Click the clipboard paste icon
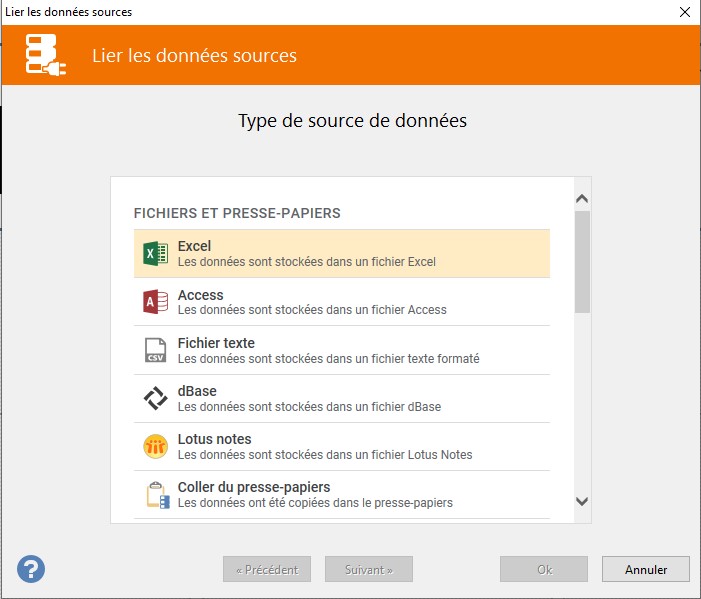 (x=155, y=494)
